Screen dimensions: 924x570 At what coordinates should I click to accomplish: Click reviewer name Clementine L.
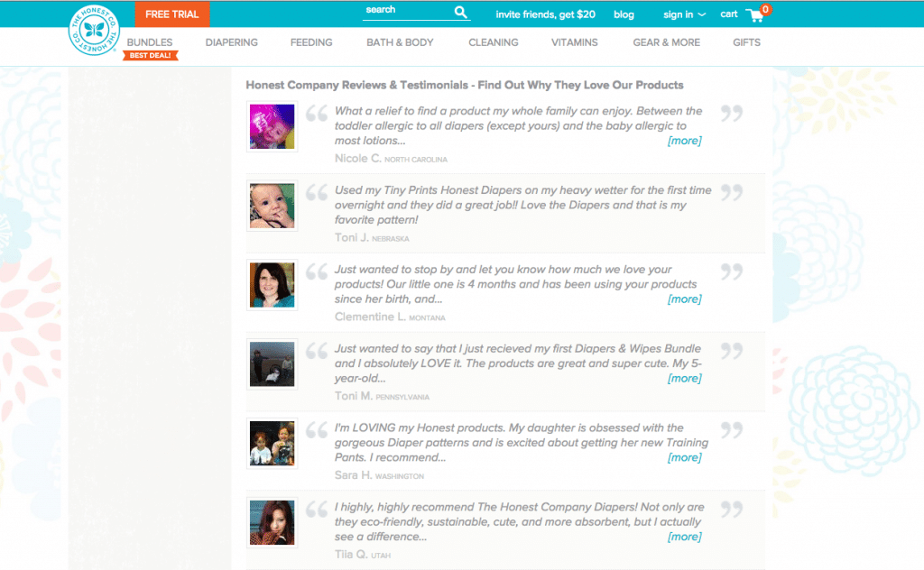(x=370, y=317)
